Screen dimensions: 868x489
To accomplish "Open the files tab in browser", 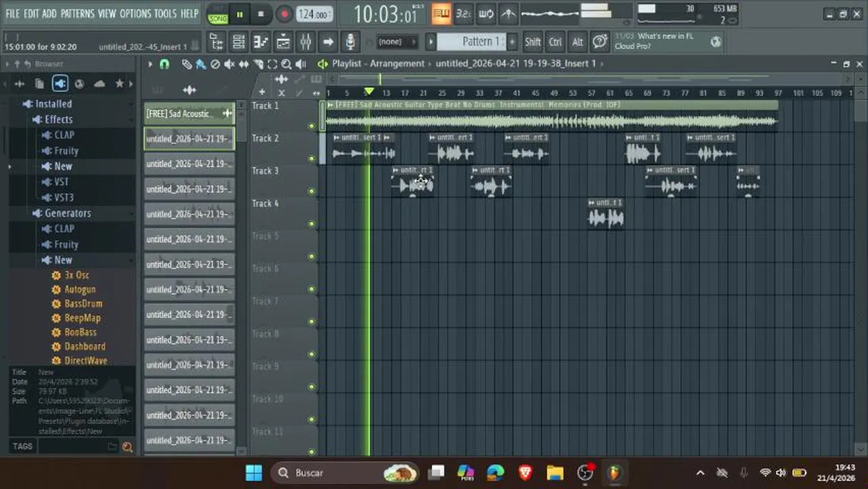I will pos(39,84).
